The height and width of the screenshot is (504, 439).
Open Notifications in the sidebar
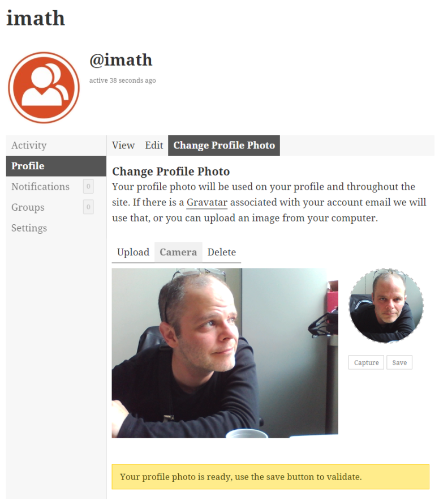pyautogui.click(x=40, y=186)
